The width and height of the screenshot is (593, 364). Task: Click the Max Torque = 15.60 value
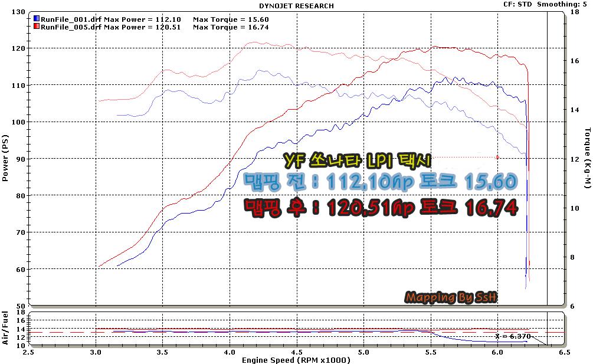(231, 19)
